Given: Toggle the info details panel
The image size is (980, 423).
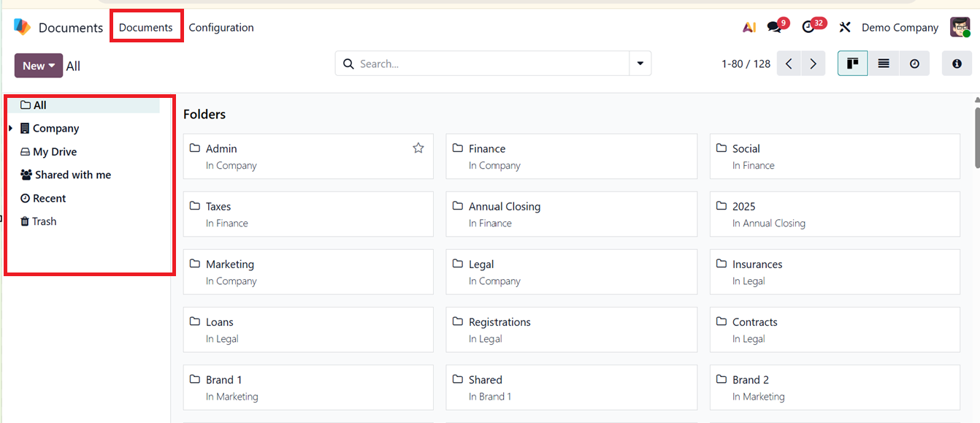Looking at the screenshot, I should click(957, 64).
